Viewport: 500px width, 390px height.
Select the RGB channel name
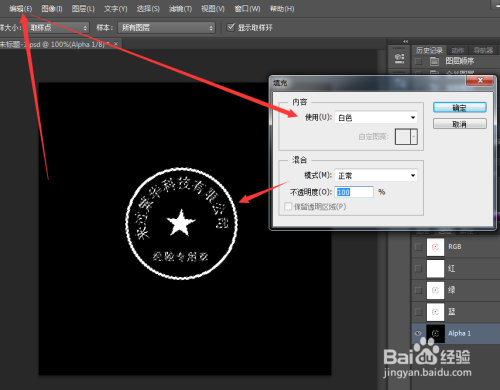pyautogui.click(x=455, y=247)
